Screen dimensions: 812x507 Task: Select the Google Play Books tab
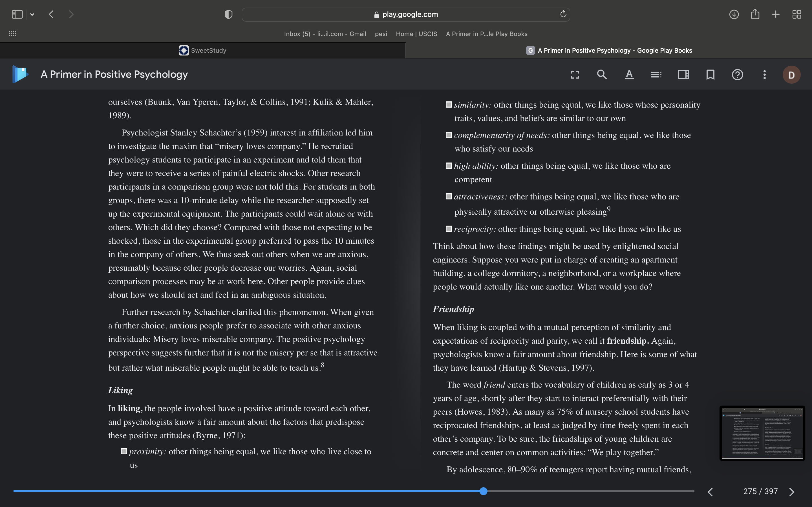coord(609,50)
